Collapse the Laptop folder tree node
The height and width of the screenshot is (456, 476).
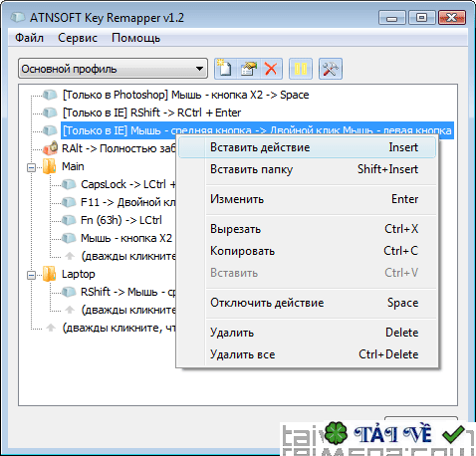[x=31, y=275]
